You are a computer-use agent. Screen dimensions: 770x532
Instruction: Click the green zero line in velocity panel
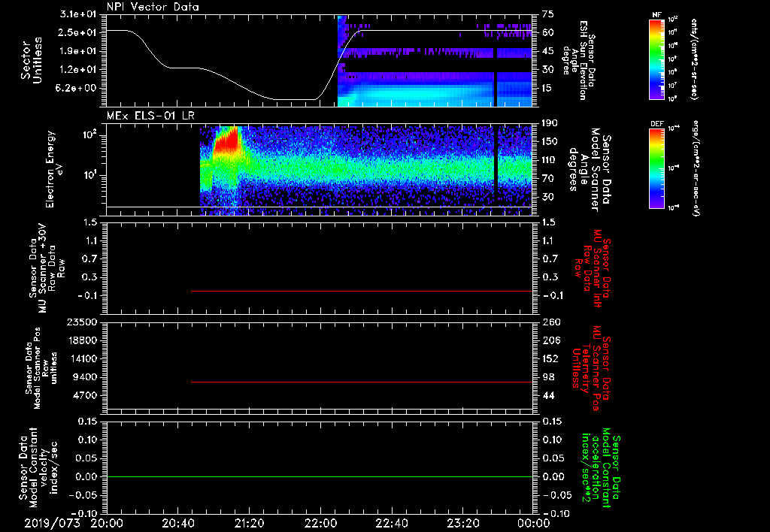click(x=320, y=476)
